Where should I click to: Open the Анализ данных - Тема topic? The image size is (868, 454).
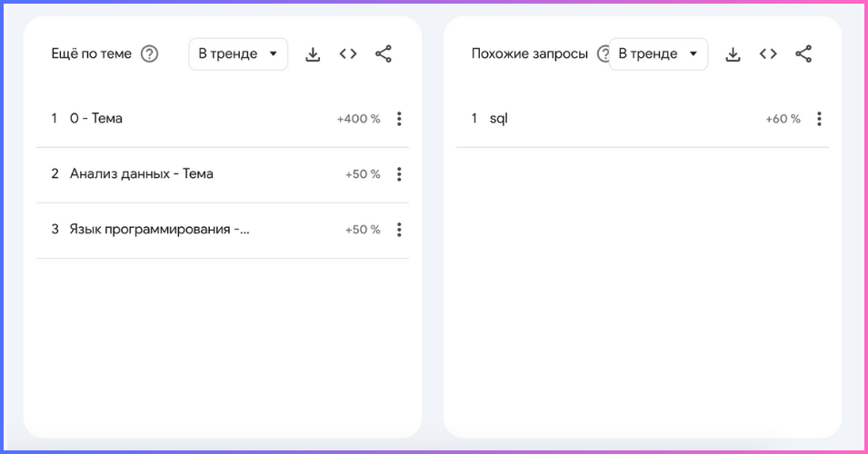click(142, 173)
